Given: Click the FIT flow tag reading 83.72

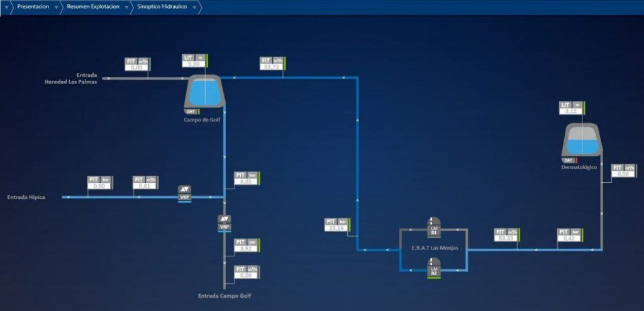Looking at the screenshot, I should coord(273,63).
